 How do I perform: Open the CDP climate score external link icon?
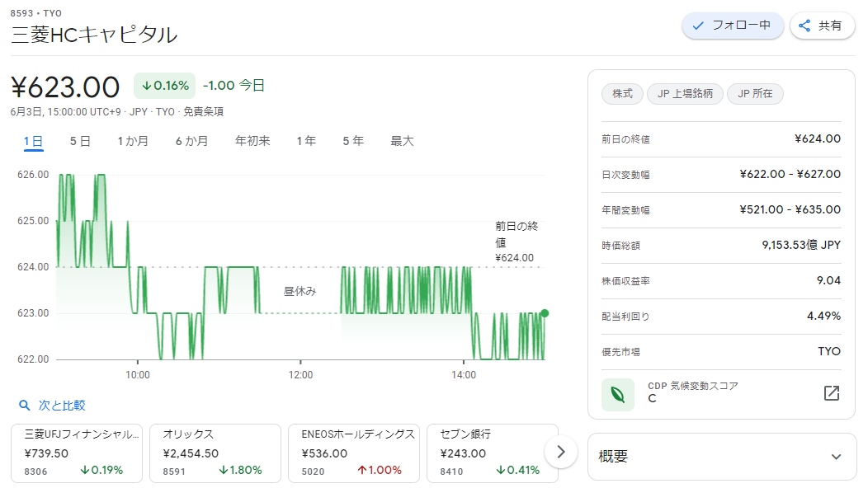point(832,393)
